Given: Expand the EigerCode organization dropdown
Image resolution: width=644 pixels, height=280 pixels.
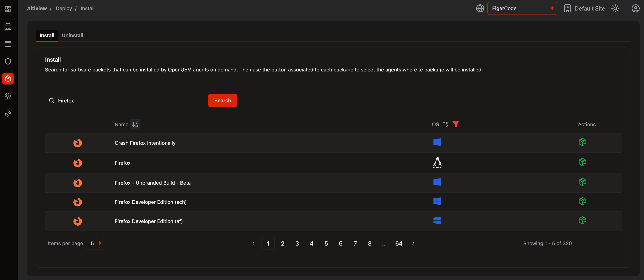Looking at the screenshot, I should 522,9.
